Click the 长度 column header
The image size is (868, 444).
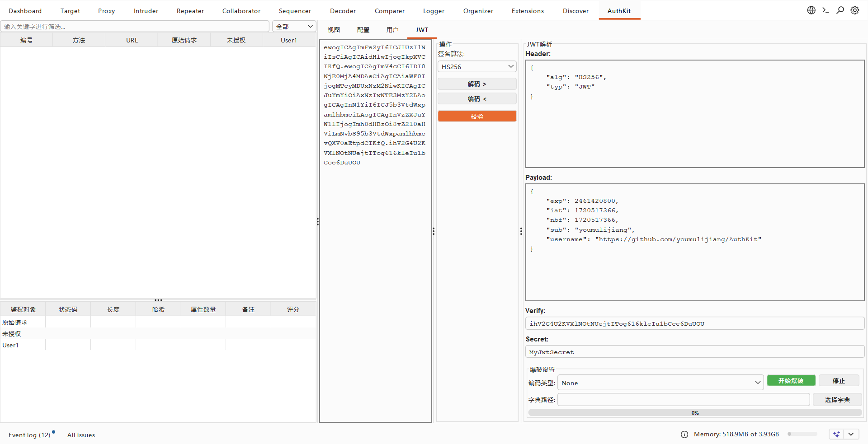tap(113, 309)
